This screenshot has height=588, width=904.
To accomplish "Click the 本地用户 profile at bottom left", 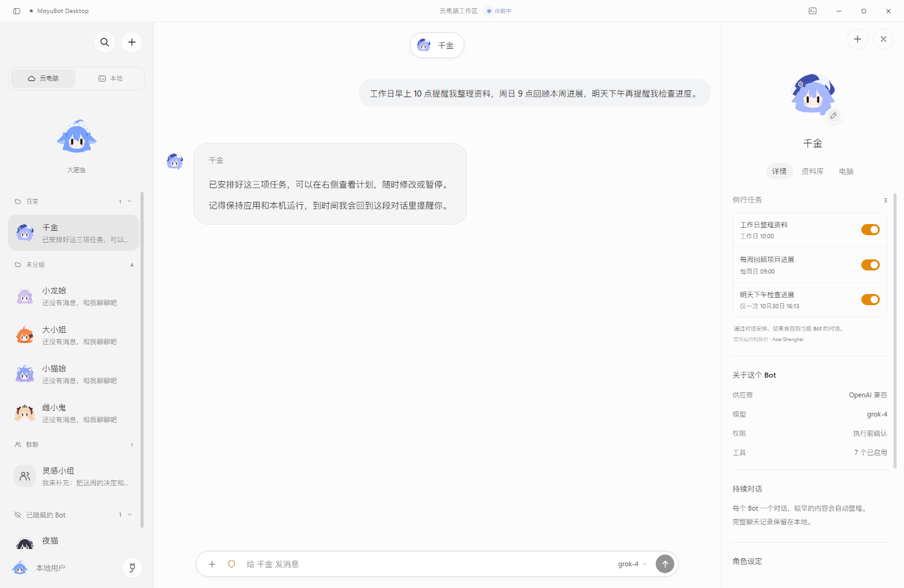I will 38,568.
